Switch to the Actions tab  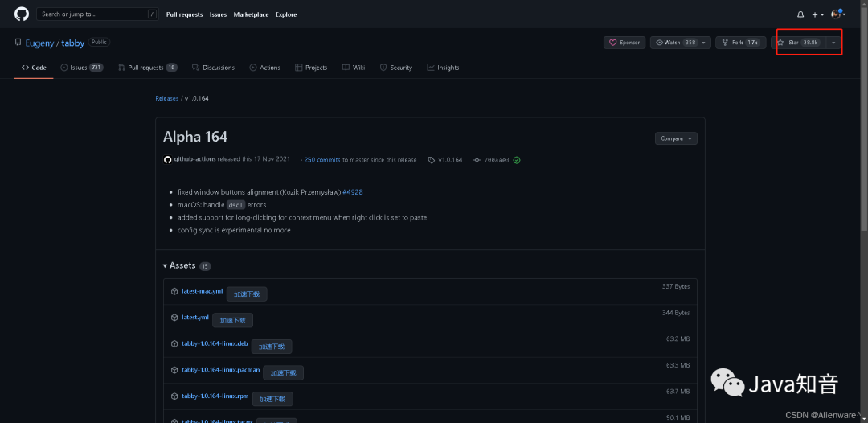pos(264,68)
